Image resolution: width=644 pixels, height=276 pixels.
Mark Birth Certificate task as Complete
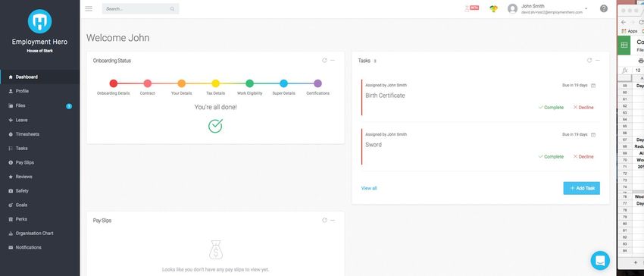(551, 108)
